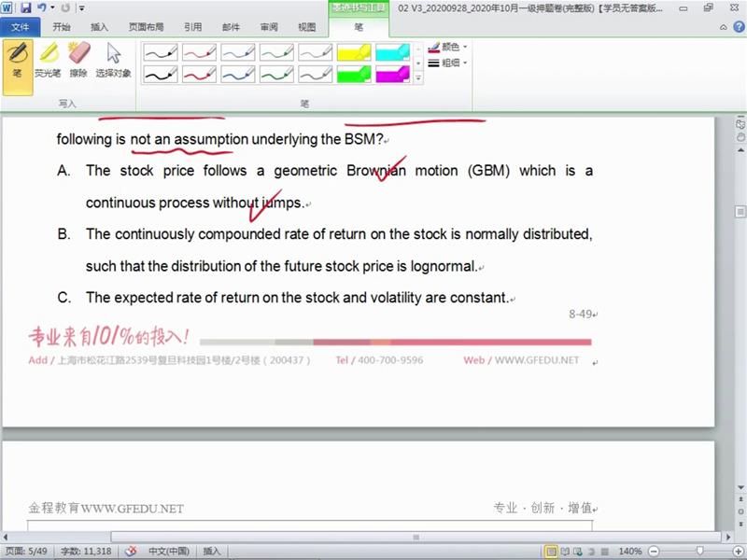Screen dimensions: 747x560
Task: Activate the 选择对象 select objects cursor
Action: tap(113, 60)
